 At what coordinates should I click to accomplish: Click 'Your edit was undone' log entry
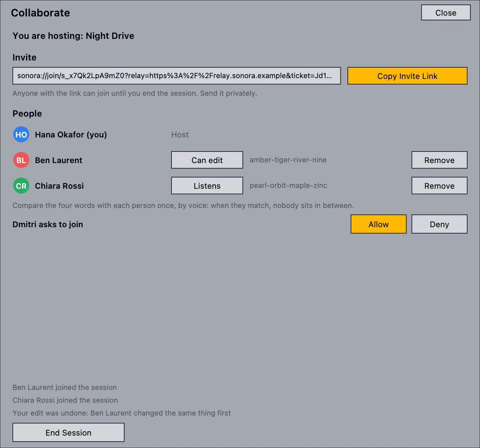[x=121, y=413]
